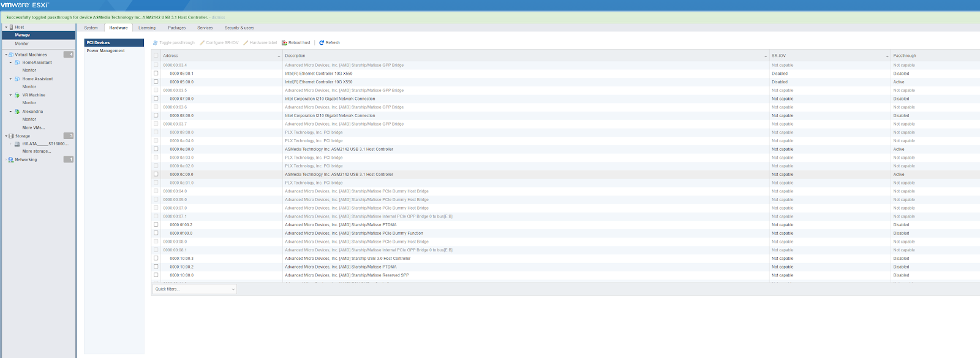This screenshot has height=358, width=980.
Task: Open the Security & users tab
Action: point(239,28)
